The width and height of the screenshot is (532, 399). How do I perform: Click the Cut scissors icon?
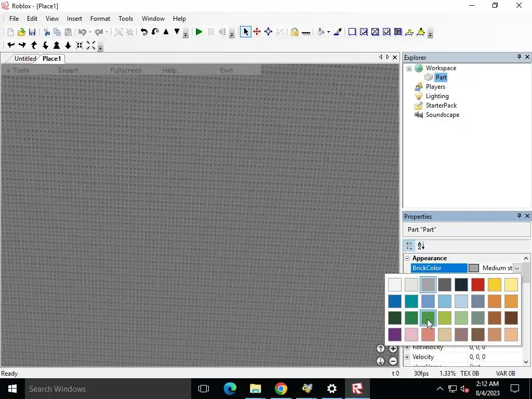47,32
